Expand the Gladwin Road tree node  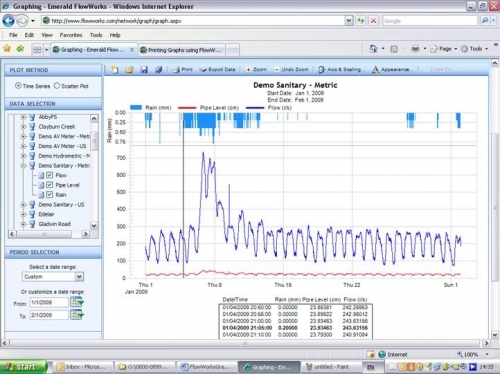click(23, 224)
